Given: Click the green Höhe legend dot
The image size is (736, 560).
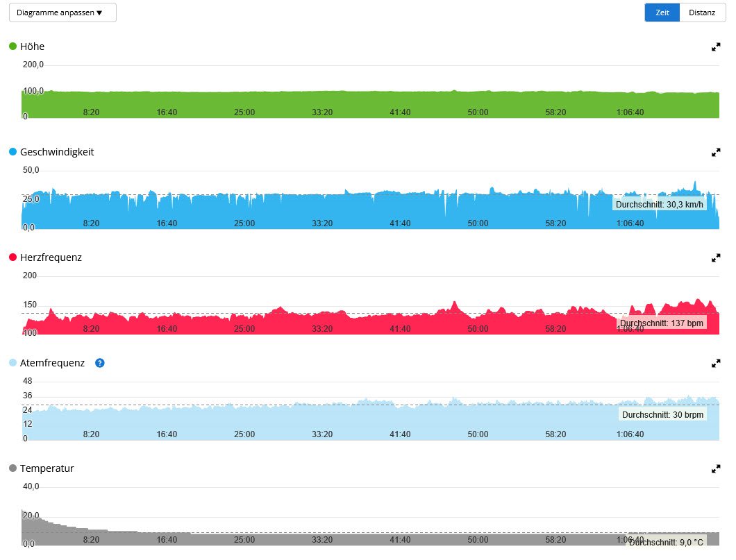Looking at the screenshot, I should [12, 46].
